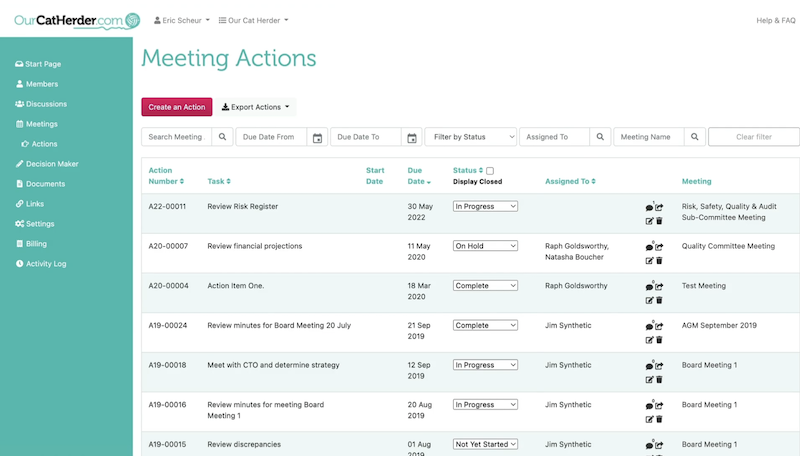Viewport: 800px width, 456px height.
Task: Open status dropdown for Meet with CTO row
Action: (485, 365)
